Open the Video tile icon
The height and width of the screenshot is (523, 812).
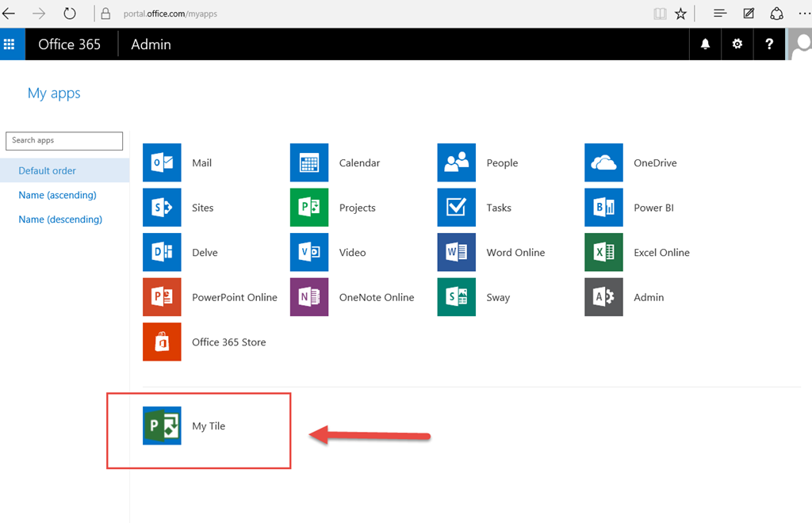[x=309, y=252]
